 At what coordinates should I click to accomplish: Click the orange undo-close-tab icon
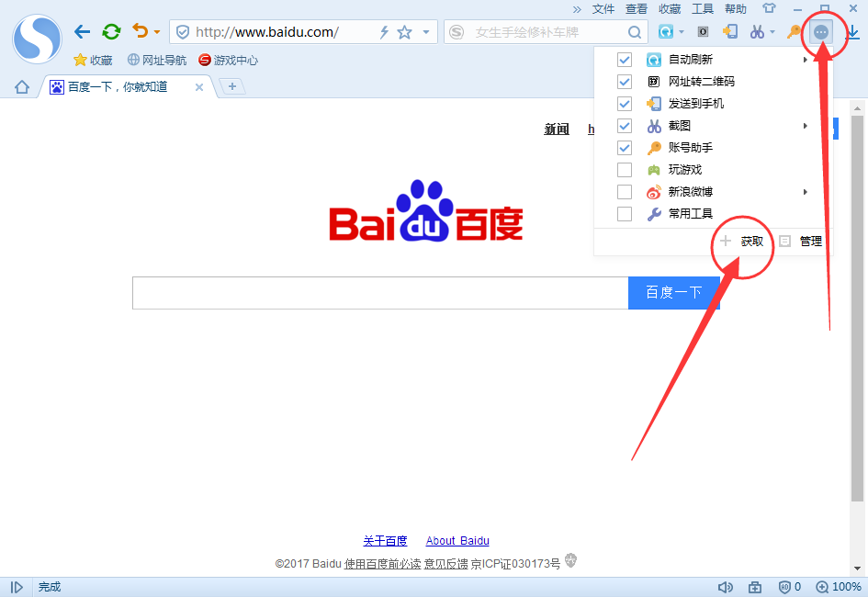point(140,31)
